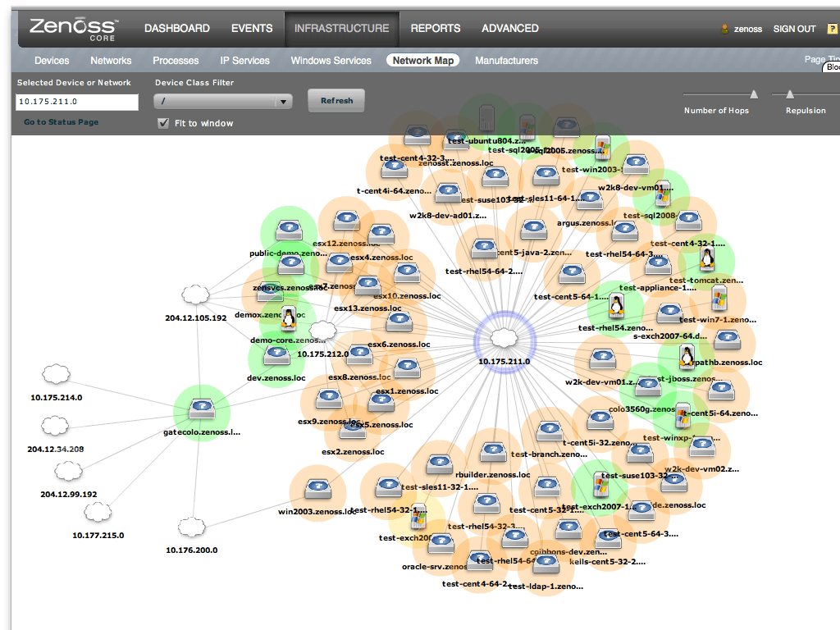840x630 pixels.
Task: Select the 204.12.99.192 network cloud
Action: 69,472
